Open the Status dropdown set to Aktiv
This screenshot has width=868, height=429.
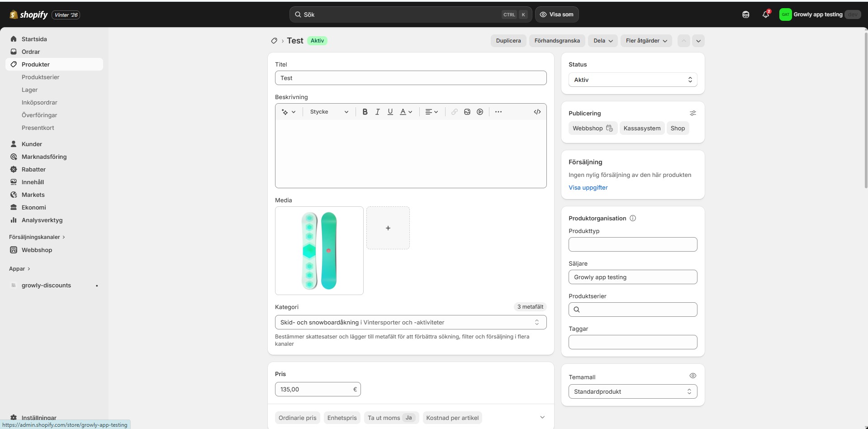click(632, 80)
